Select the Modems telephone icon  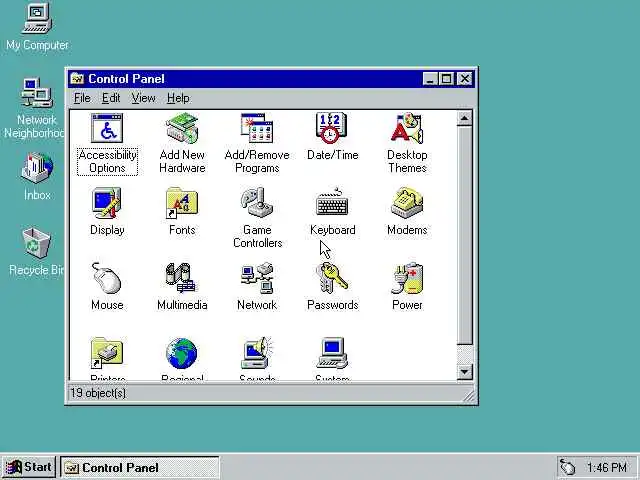pos(407,202)
